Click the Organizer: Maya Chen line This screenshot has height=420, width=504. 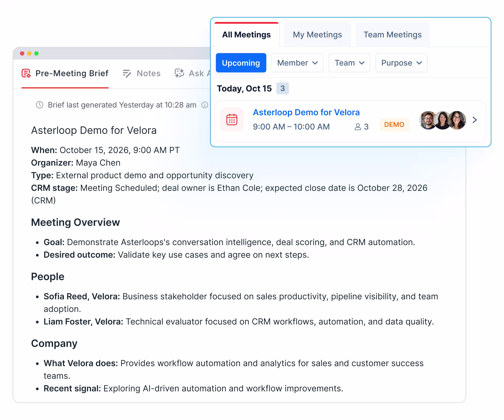pos(76,163)
